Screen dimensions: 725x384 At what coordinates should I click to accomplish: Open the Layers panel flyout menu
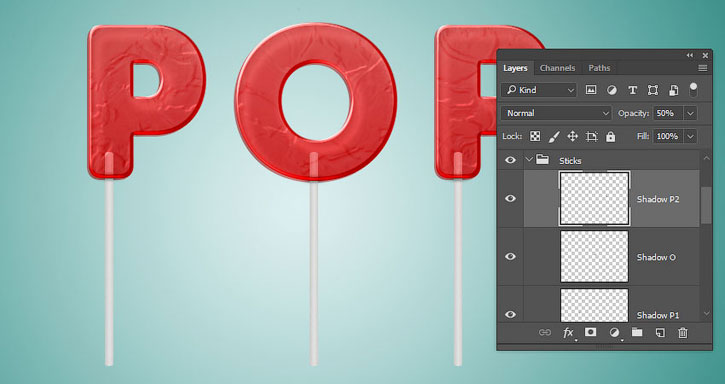coord(703,68)
